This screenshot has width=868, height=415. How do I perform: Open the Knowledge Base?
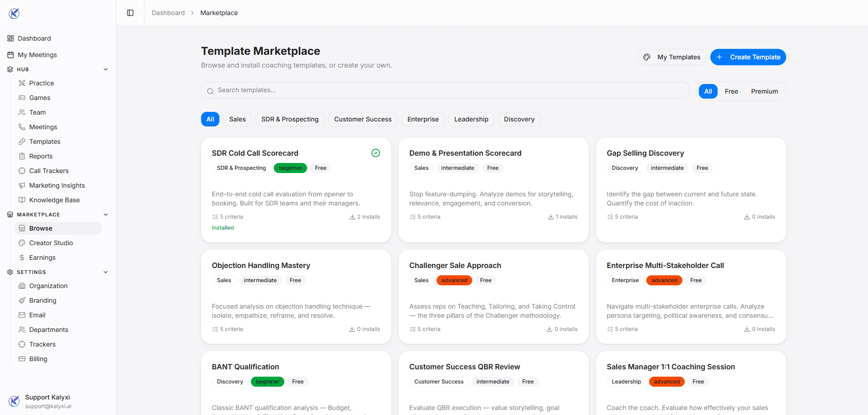(54, 200)
